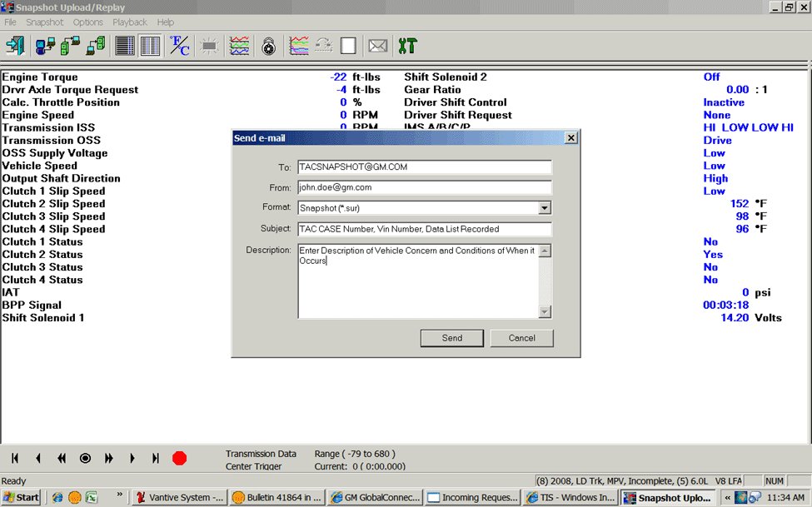Select the single-column data list view icon
The height and width of the screenshot is (507, 812).
pyautogui.click(x=125, y=46)
